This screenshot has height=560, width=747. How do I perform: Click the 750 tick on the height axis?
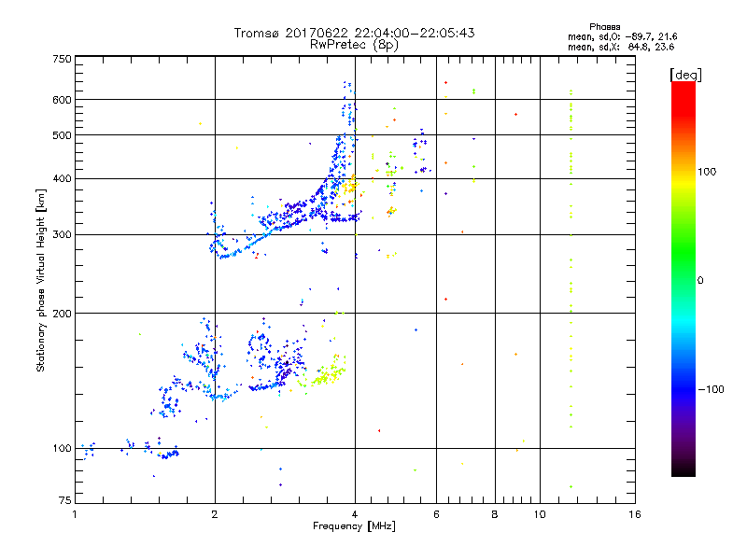62,59
